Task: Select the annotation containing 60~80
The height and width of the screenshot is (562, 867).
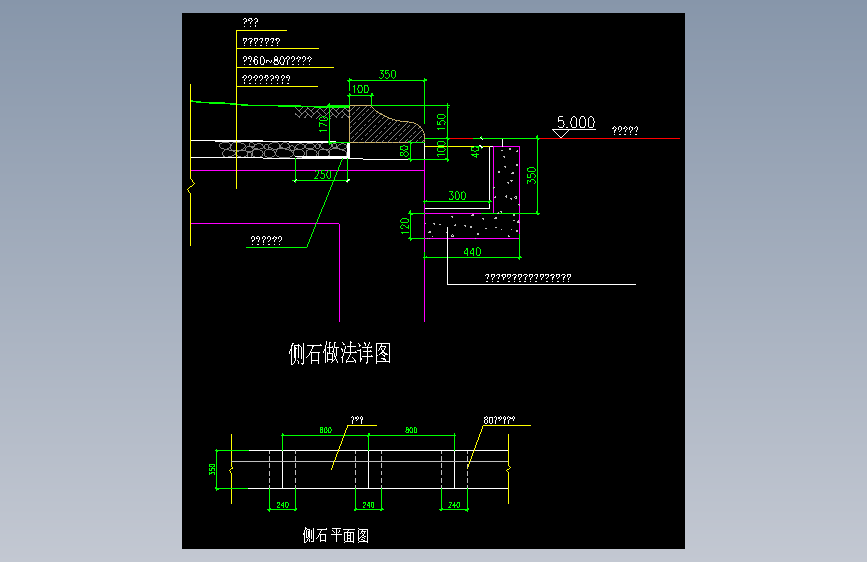Action: point(277,60)
